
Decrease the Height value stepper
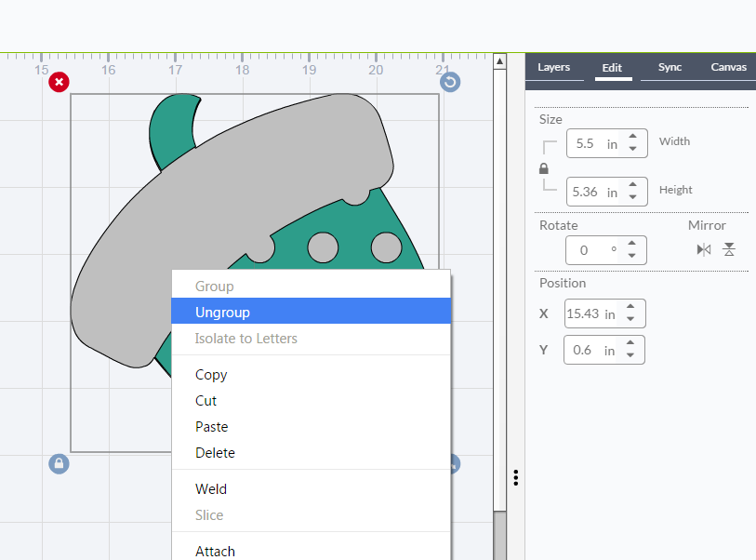[x=633, y=197]
